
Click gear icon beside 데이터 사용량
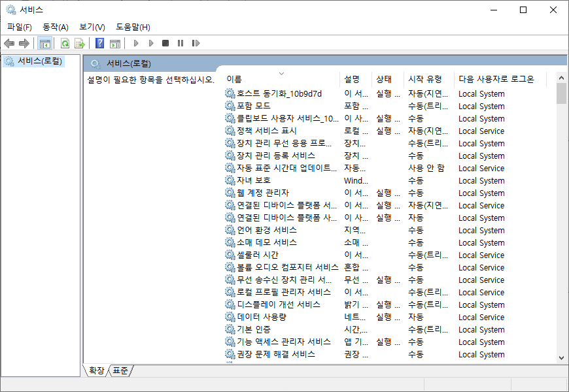[x=230, y=317]
